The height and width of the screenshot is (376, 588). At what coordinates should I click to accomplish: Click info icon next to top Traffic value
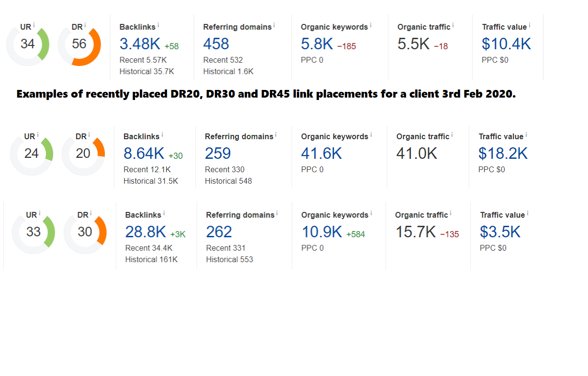pyautogui.click(x=530, y=25)
